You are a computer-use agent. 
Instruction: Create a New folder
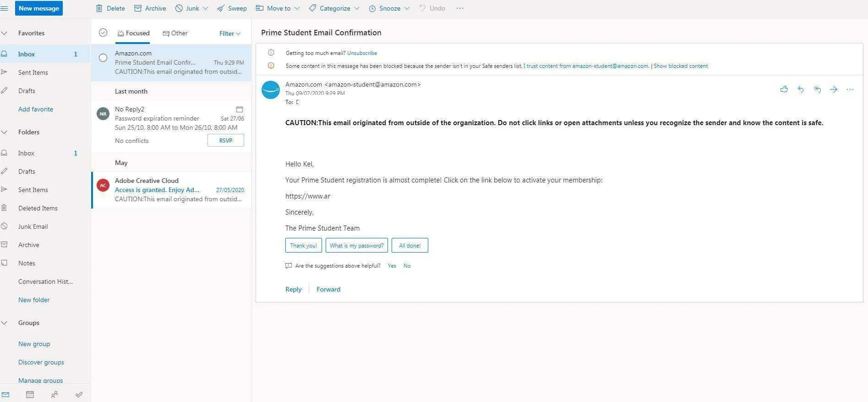pyautogui.click(x=34, y=300)
